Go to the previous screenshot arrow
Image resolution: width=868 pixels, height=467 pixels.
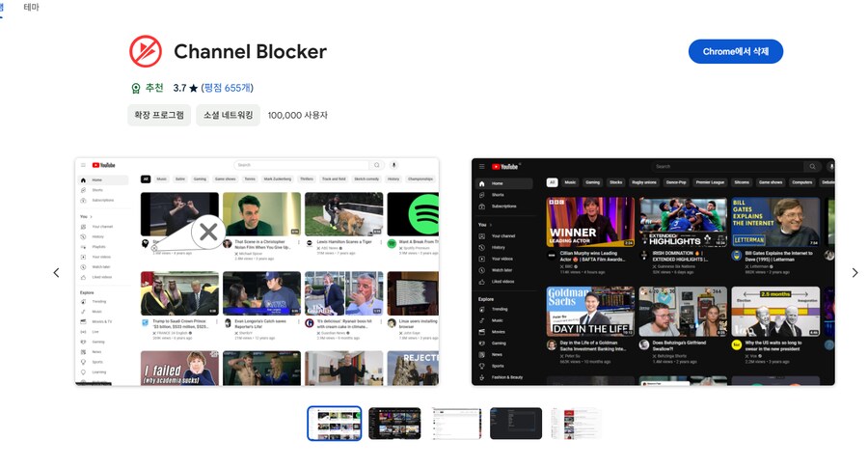pos(56,272)
